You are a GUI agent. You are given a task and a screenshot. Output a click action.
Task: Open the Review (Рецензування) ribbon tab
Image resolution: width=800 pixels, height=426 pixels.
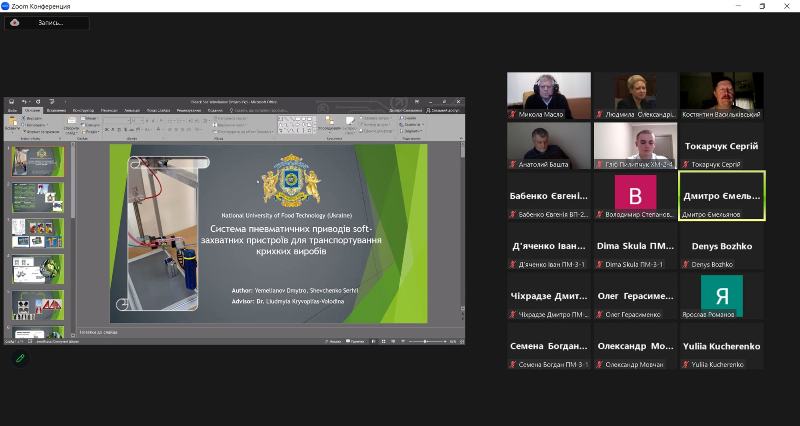click(x=189, y=110)
